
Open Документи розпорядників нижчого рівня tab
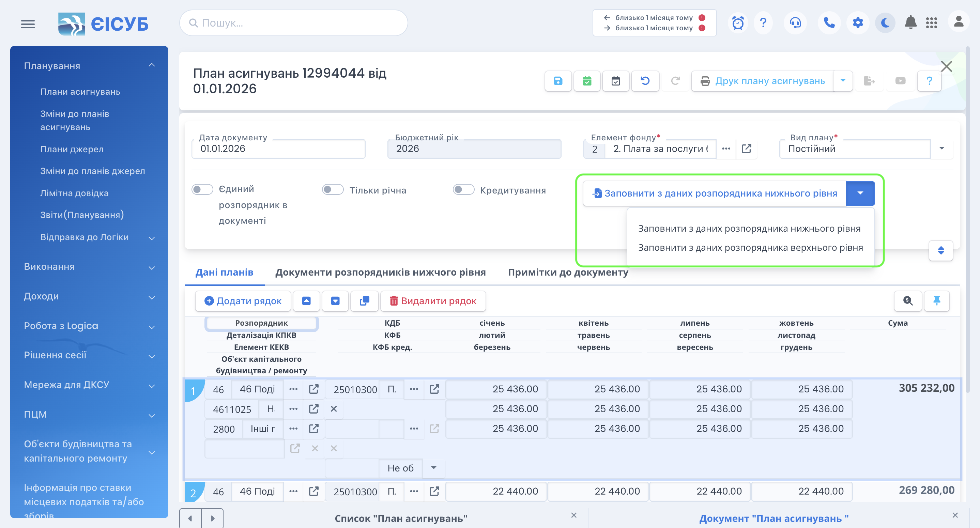tap(380, 273)
